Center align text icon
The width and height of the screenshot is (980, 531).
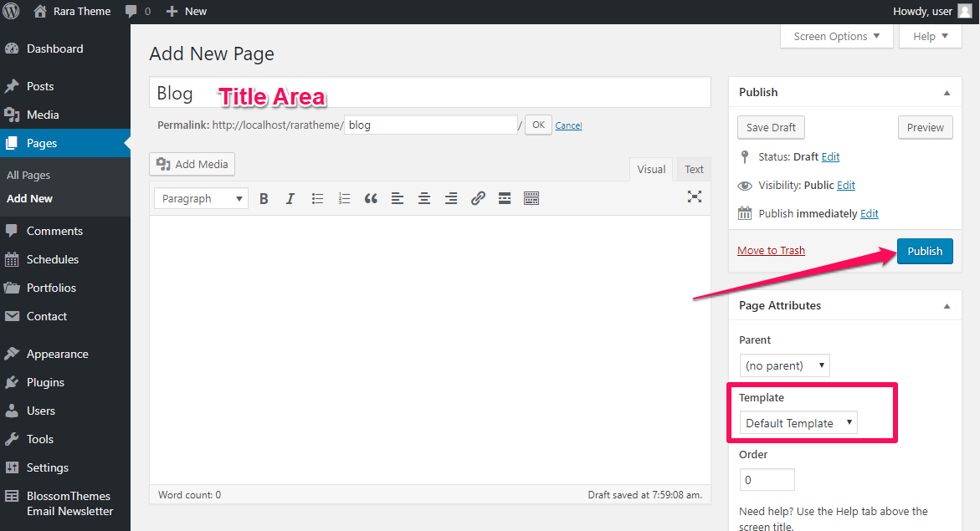[424, 199]
